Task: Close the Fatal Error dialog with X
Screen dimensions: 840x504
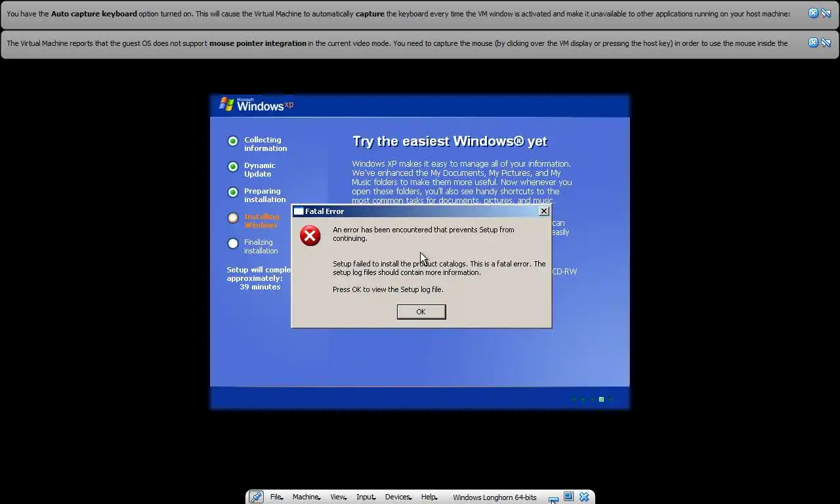Action: point(543,211)
